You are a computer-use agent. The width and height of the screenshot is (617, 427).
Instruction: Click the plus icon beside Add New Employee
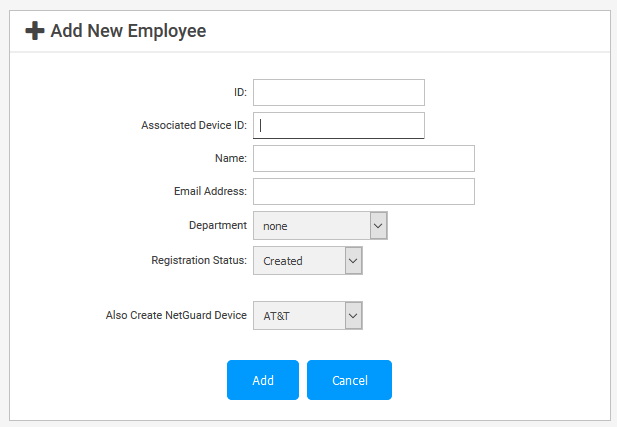[34, 31]
